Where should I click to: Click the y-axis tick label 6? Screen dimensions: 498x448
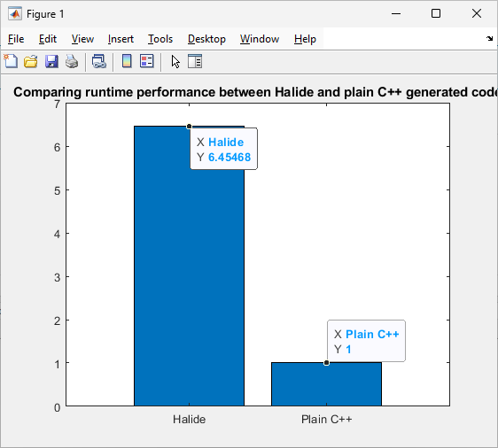click(x=58, y=147)
